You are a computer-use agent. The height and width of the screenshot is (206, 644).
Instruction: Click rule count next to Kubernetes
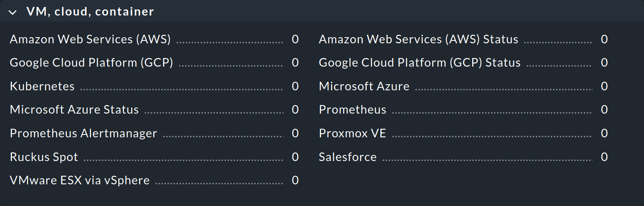coord(295,86)
